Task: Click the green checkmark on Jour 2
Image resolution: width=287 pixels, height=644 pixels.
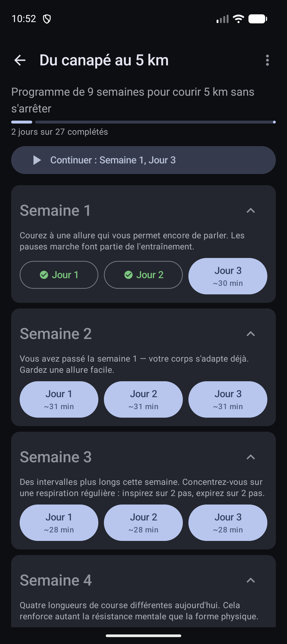Action: 128,275
